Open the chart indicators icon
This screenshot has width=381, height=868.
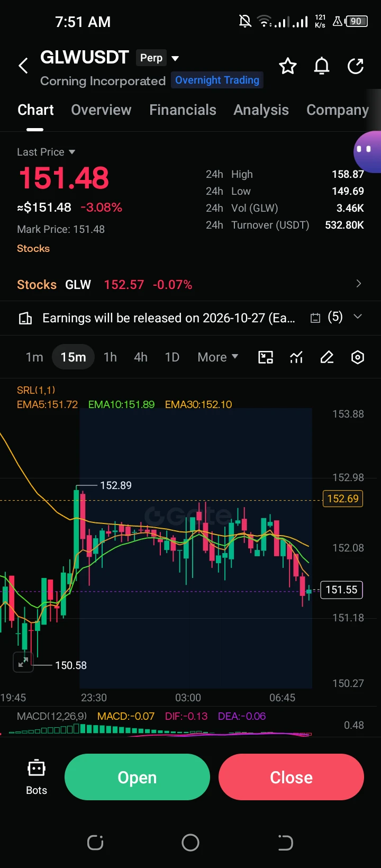coord(296,357)
